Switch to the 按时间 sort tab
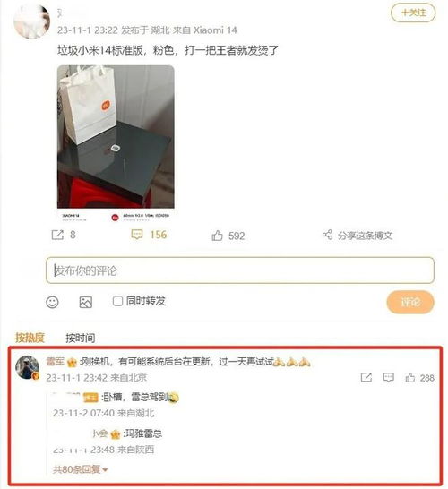Viewport: 448px width, 489px height. click(x=80, y=338)
